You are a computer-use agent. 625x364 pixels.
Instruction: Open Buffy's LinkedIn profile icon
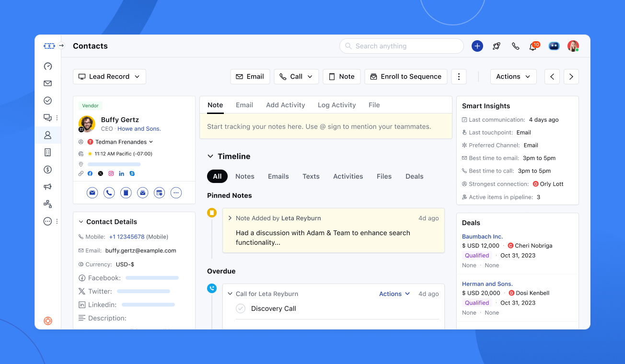(x=122, y=173)
